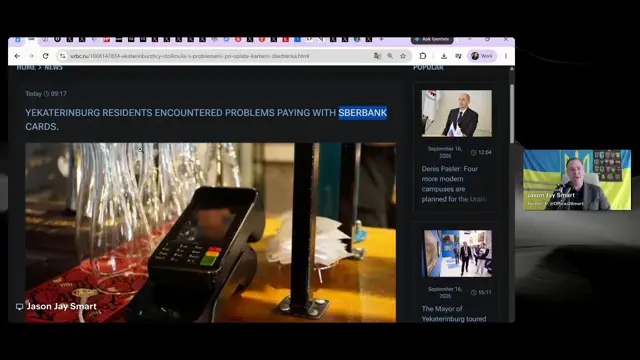Viewport: 640px width, 360px height.
Task: Go back with the browser back arrow
Action: (17, 56)
